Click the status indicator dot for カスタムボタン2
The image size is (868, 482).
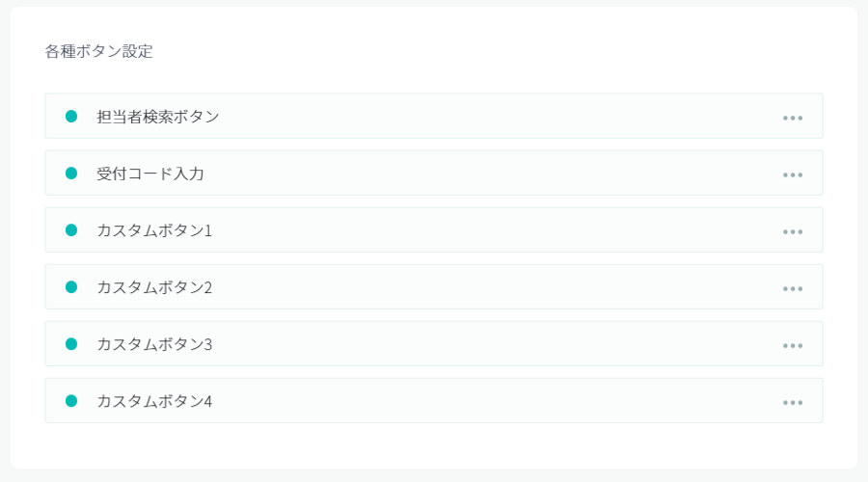(x=71, y=287)
